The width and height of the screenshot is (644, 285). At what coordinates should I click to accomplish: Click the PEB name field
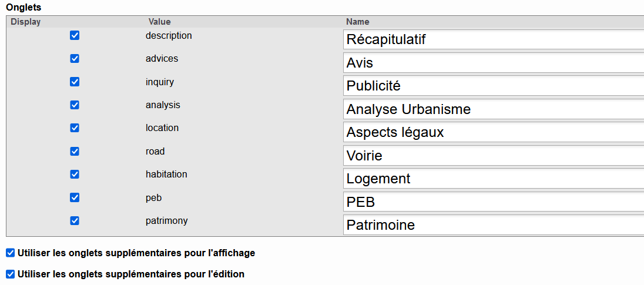[x=493, y=202]
